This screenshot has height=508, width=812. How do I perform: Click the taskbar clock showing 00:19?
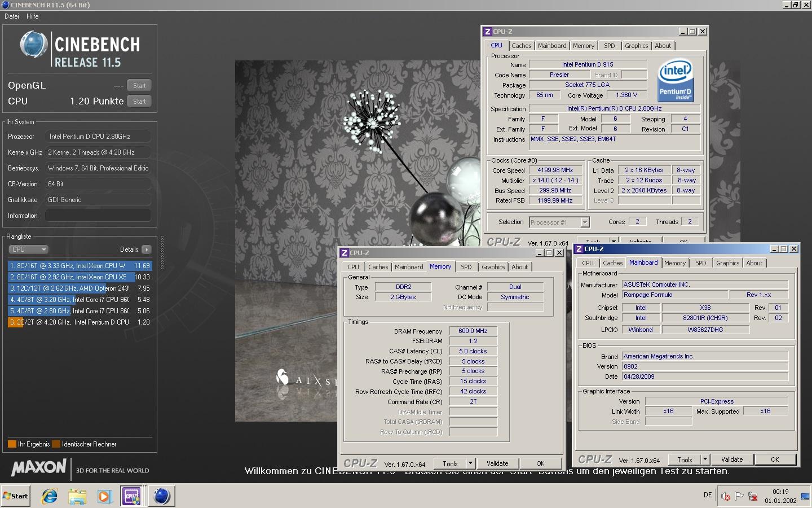point(780,496)
